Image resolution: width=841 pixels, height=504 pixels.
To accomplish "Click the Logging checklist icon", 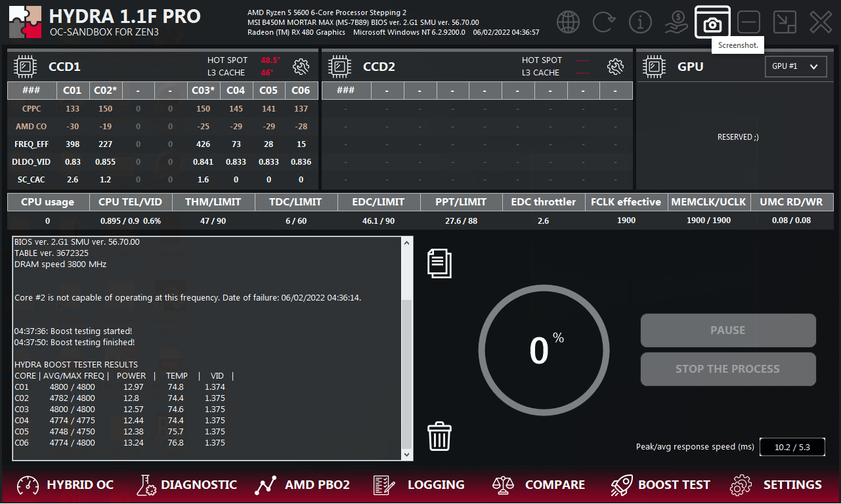I will 384,485.
